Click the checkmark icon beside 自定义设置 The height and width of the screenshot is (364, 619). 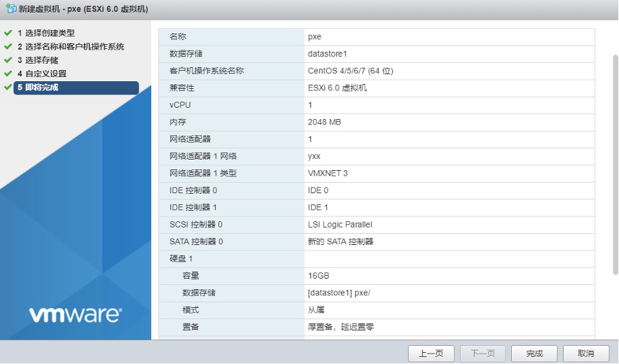tap(8, 73)
